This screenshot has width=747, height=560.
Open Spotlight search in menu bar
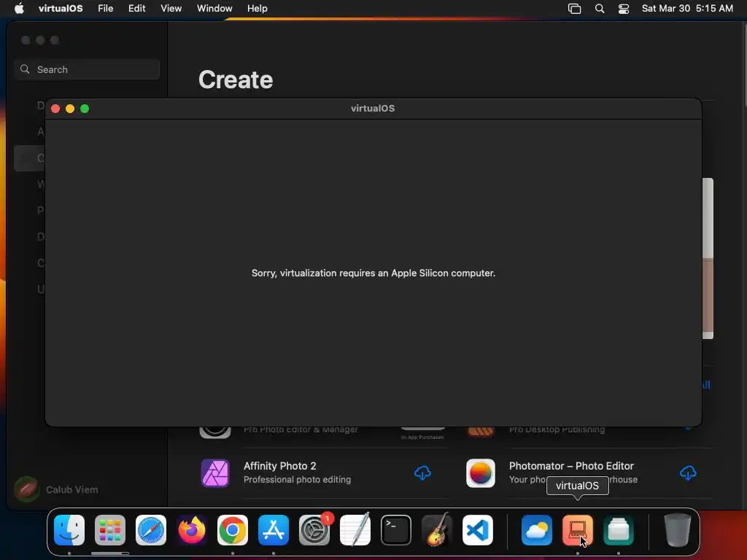(600, 9)
